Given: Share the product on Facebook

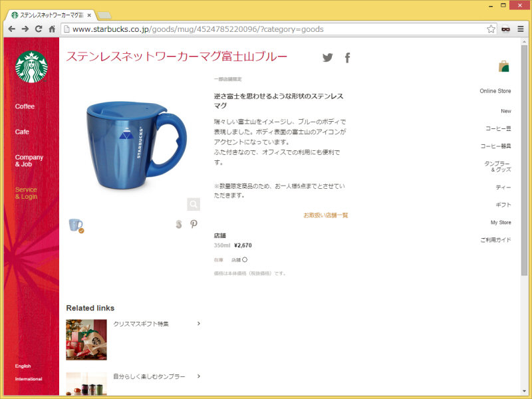Looking at the screenshot, I should tap(347, 58).
